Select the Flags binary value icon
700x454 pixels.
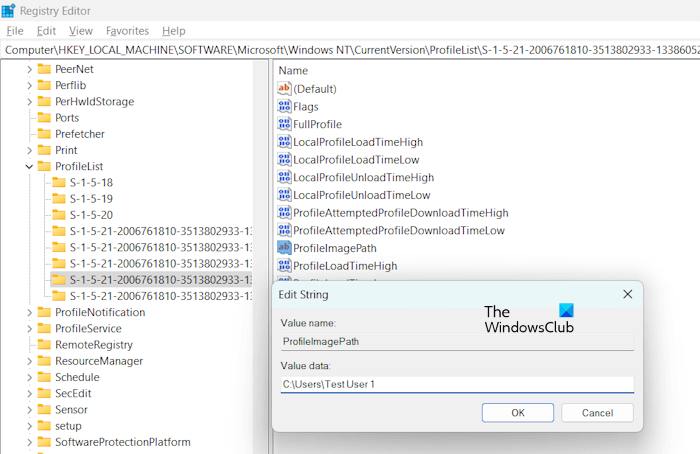[284, 106]
